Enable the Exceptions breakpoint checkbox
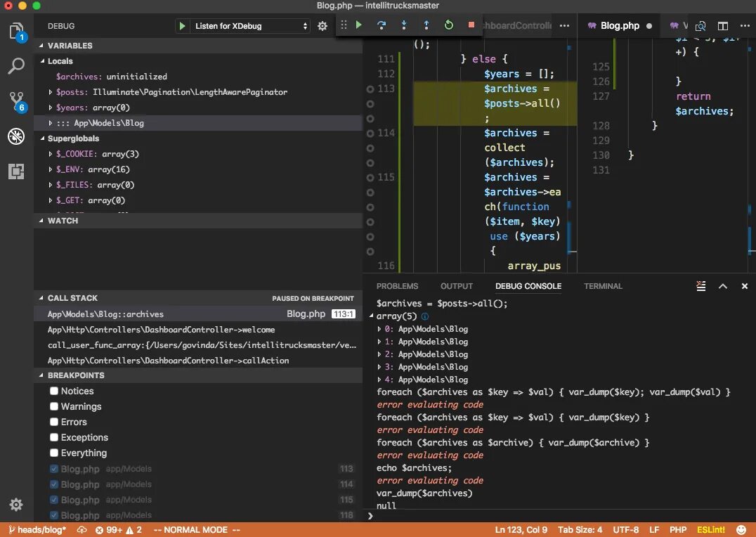Viewport: 756px width, 537px height. (54, 437)
